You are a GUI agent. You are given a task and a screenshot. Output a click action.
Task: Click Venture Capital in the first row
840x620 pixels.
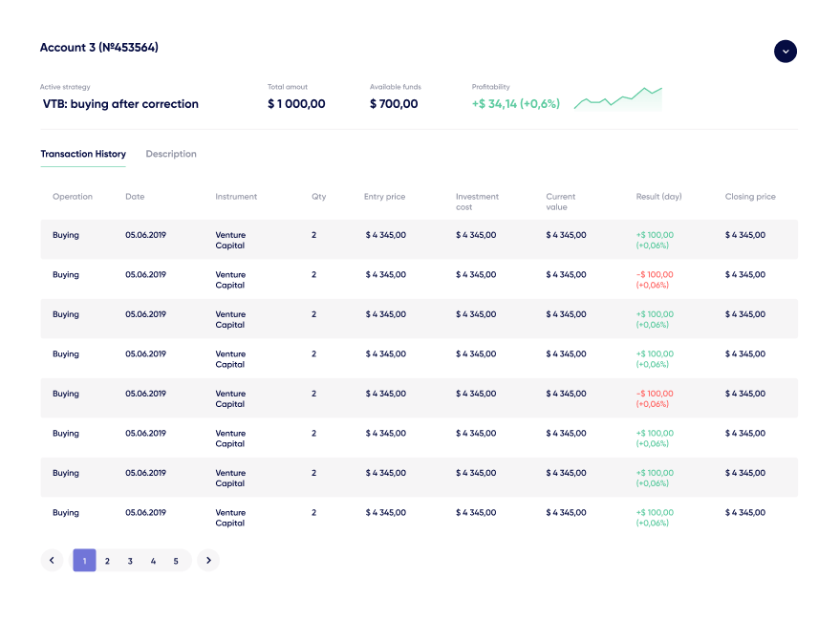230,241
